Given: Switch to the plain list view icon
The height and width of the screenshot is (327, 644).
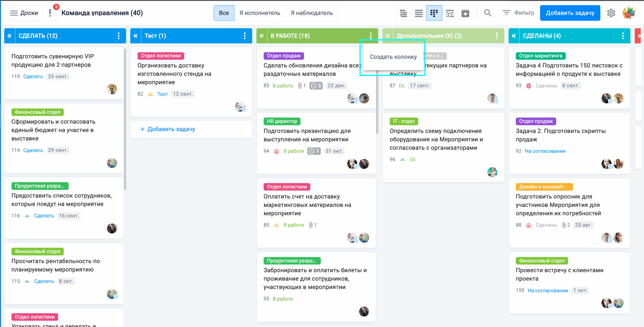Looking at the screenshot, I should coord(419,13).
